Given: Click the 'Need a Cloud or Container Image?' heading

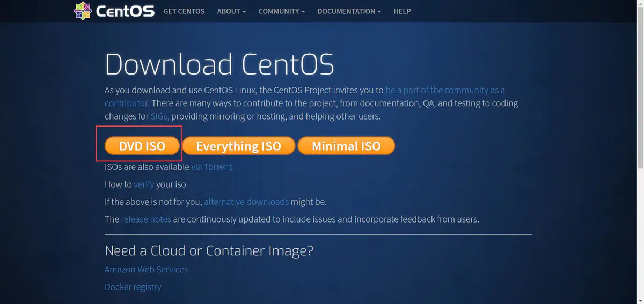Looking at the screenshot, I should [x=209, y=250].
